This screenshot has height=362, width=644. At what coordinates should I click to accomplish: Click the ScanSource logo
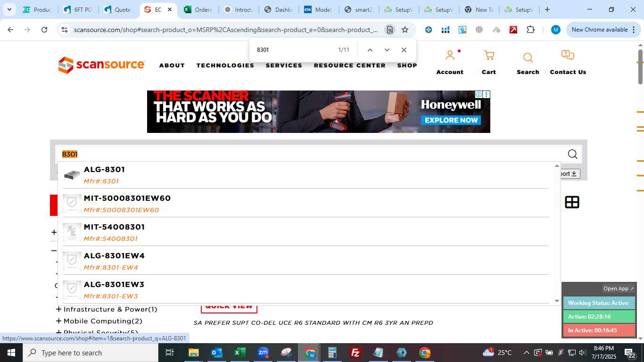[101, 65]
